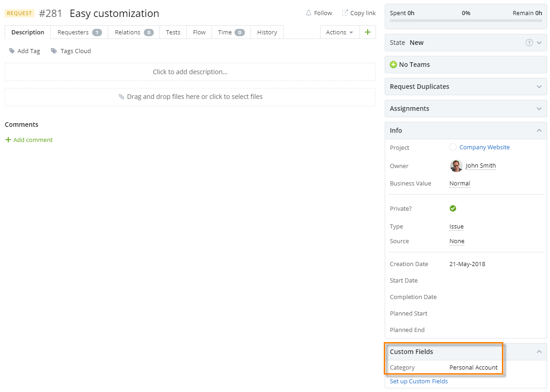The image size is (550, 392).
Task: Click Add comment
Action: [29, 140]
